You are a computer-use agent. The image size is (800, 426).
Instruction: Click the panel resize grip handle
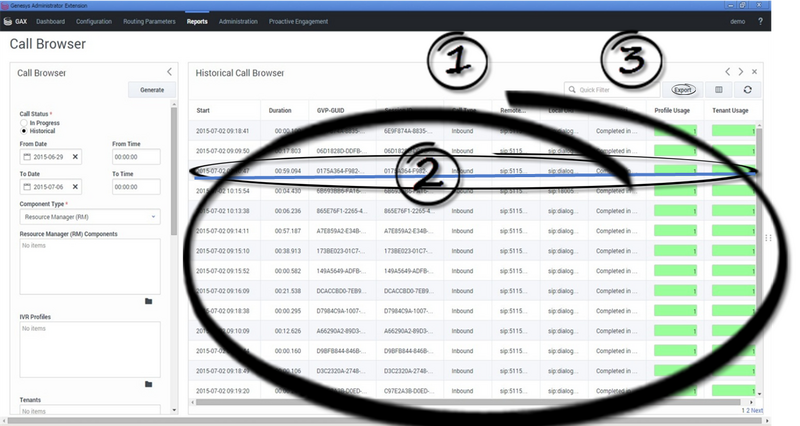[768, 238]
